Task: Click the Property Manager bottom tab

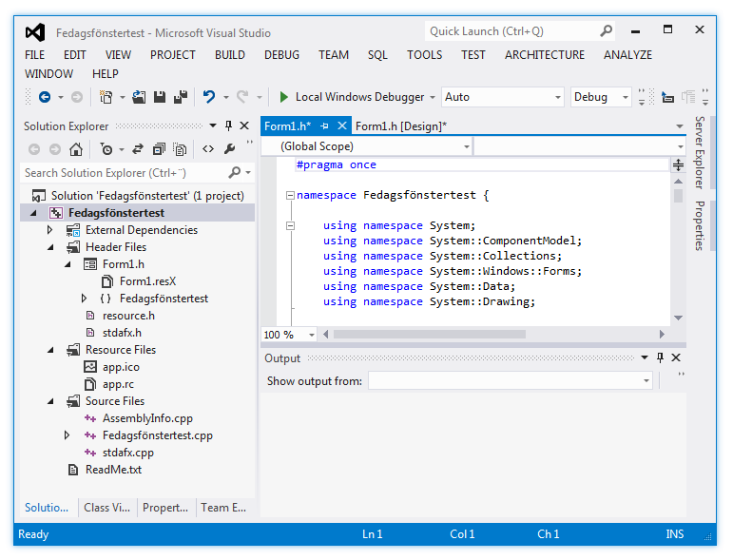Action: tap(165, 508)
